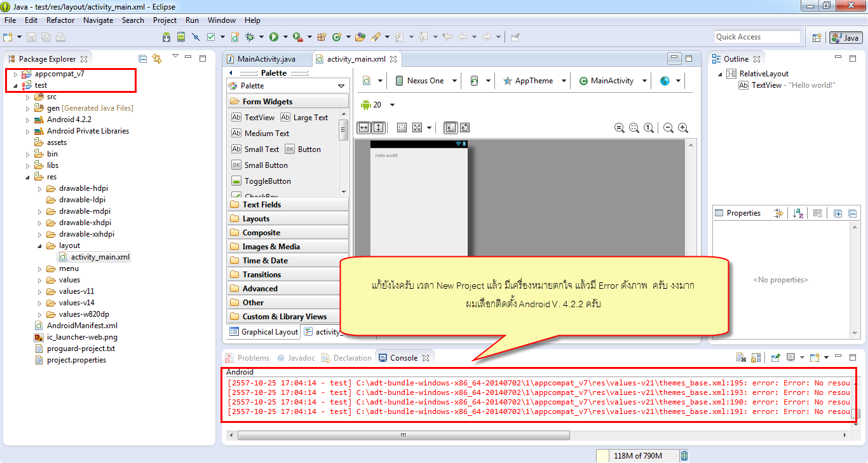Click New Java Class icon

[337, 37]
